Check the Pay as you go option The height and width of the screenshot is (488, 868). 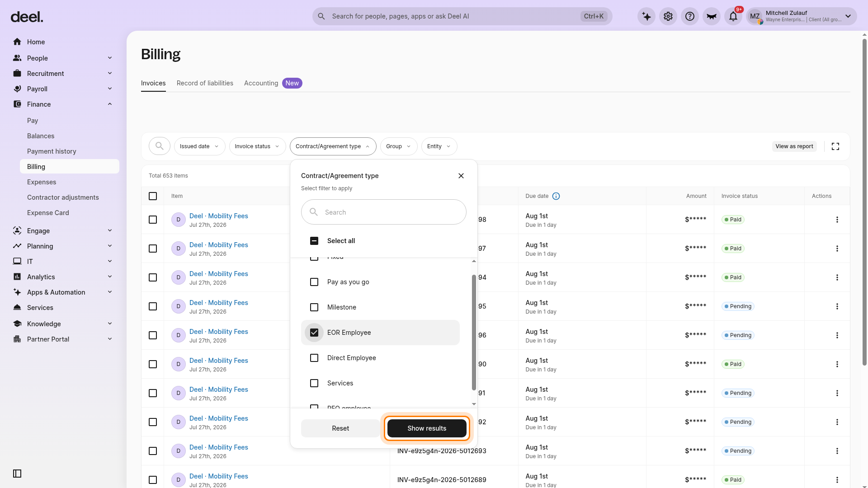(314, 282)
